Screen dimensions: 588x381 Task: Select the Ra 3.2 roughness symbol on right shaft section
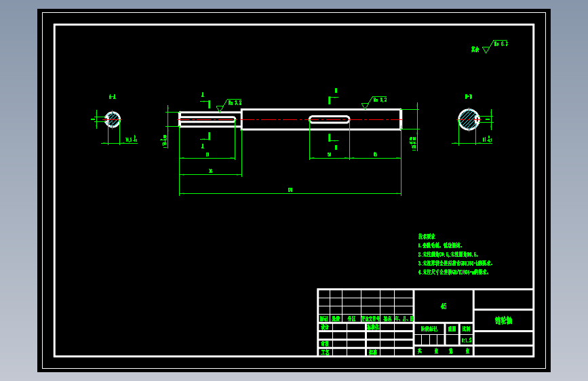coord(374,103)
